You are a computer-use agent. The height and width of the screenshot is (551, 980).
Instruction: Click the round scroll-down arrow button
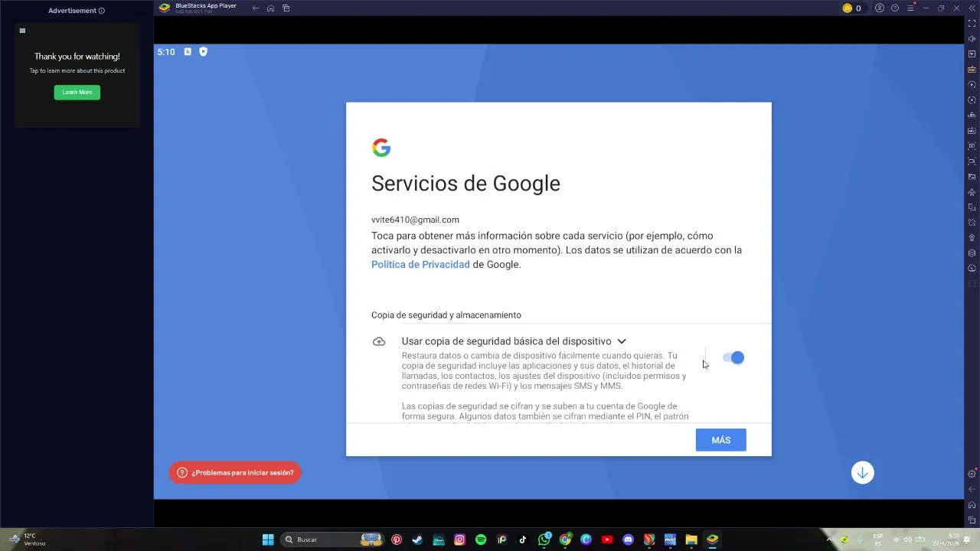pos(862,473)
